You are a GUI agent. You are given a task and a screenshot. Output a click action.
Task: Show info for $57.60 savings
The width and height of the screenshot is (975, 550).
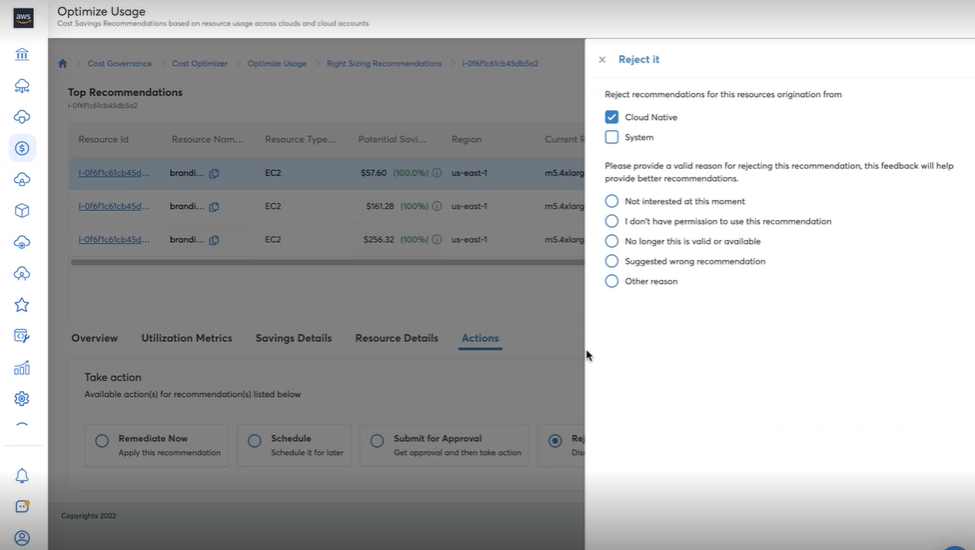tap(437, 173)
